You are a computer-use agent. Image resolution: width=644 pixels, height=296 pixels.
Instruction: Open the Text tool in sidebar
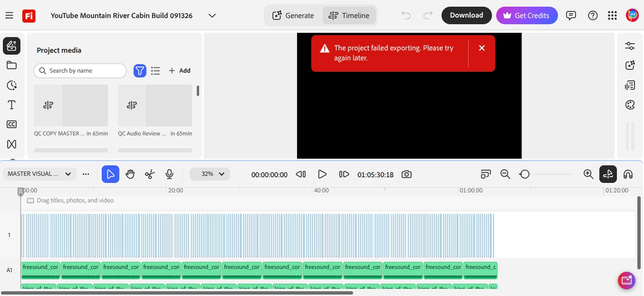12,105
